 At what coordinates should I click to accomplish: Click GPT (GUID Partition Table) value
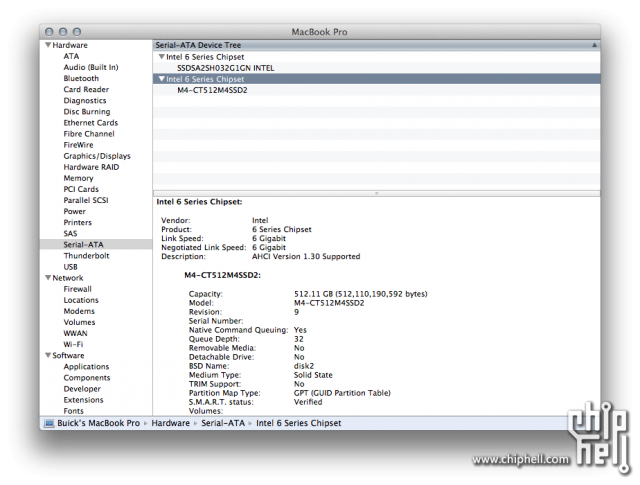coord(342,393)
